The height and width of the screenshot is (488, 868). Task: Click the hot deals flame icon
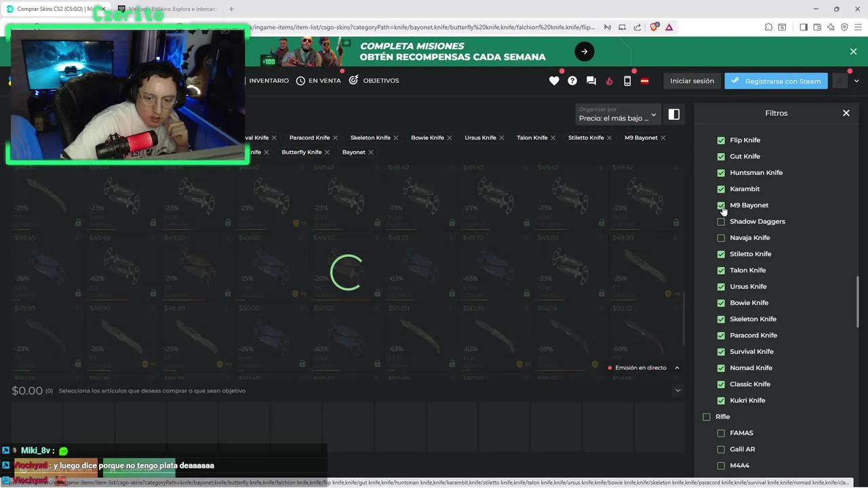pyautogui.click(x=609, y=81)
